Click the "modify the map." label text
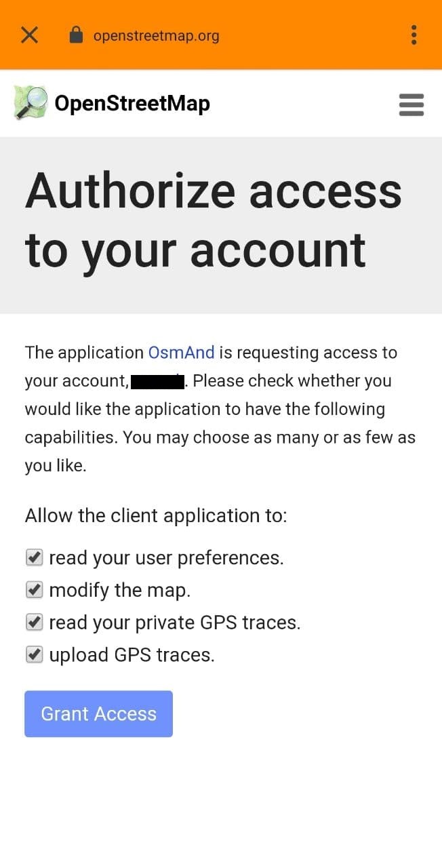This screenshot has width=442, height=868. click(x=120, y=591)
